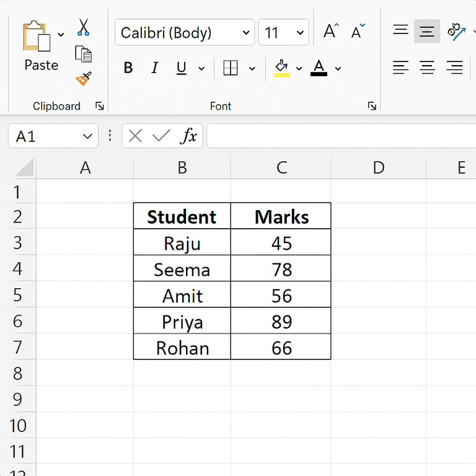Click the Orientation text angle icon
This screenshot has height=476, width=476.
[457, 31]
